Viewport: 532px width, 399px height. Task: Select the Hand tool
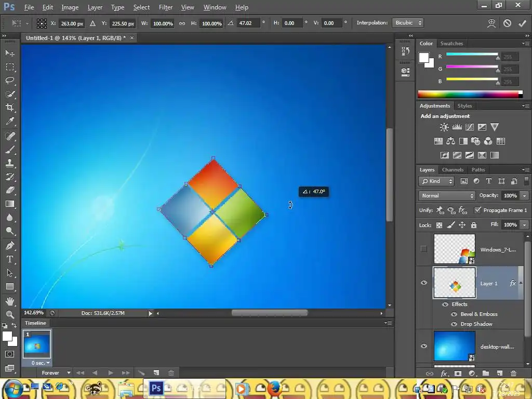(x=10, y=301)
